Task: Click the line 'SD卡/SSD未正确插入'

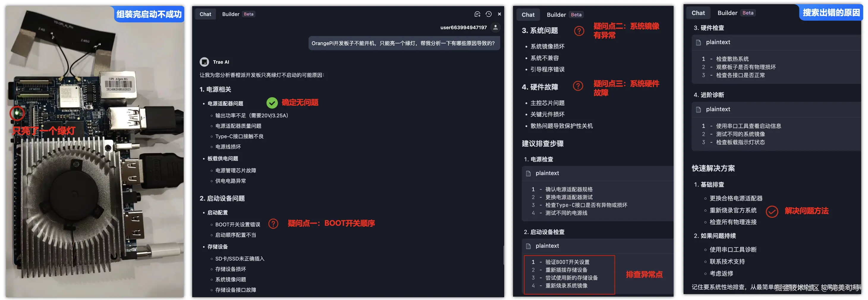Action: point(240,259)
